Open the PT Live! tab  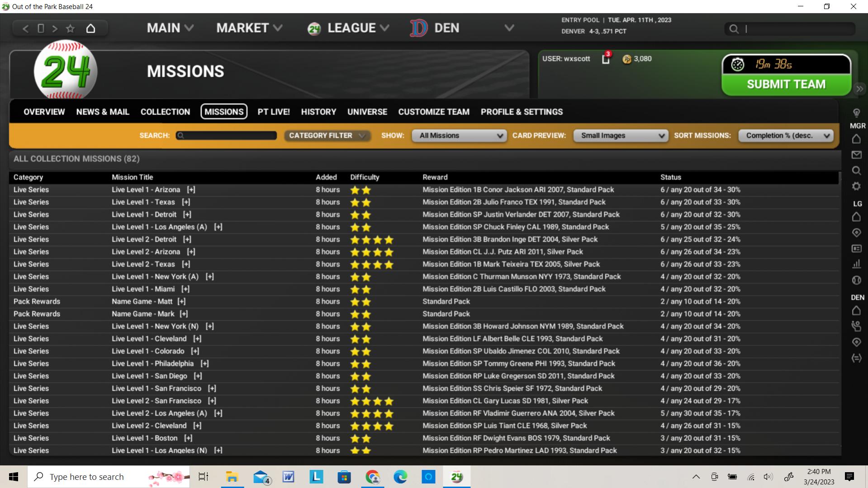coord(274,112)
